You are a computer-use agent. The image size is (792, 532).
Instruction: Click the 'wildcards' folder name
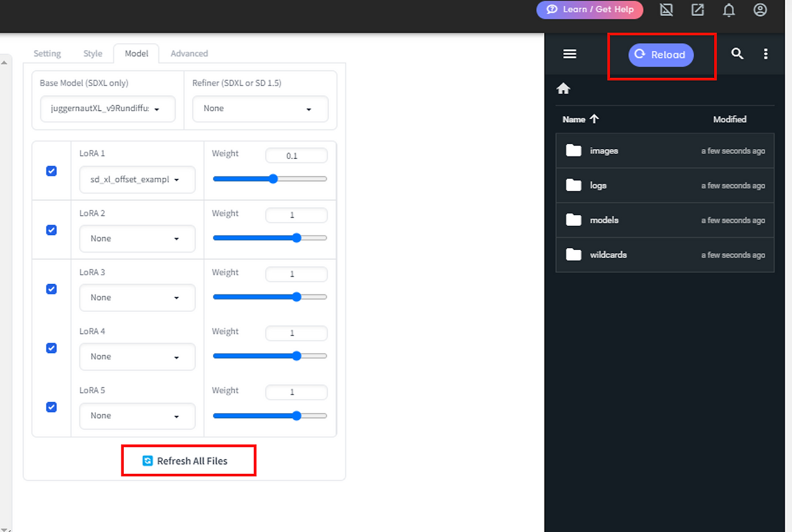coord(609,255)
